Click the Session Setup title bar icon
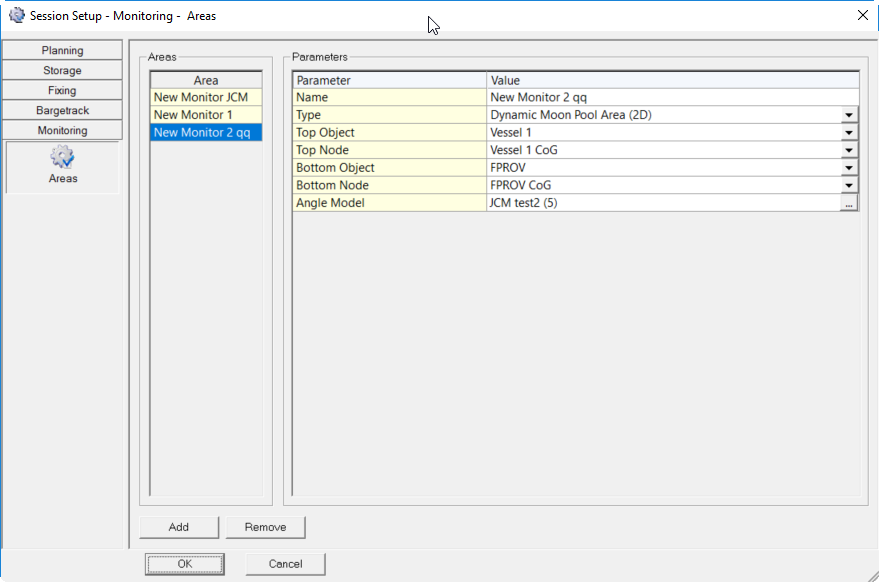879x582 pixels. click(17, 15)
